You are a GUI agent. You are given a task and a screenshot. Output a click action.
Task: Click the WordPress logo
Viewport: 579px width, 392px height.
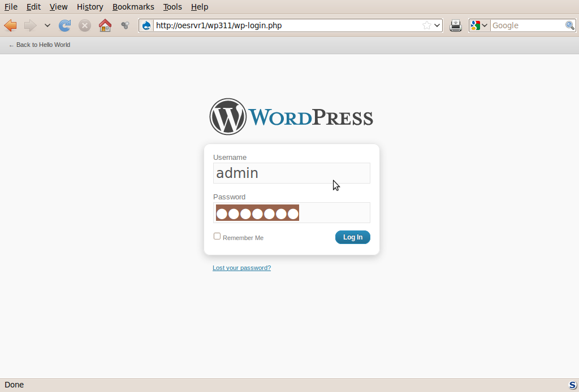click(291, 116)
